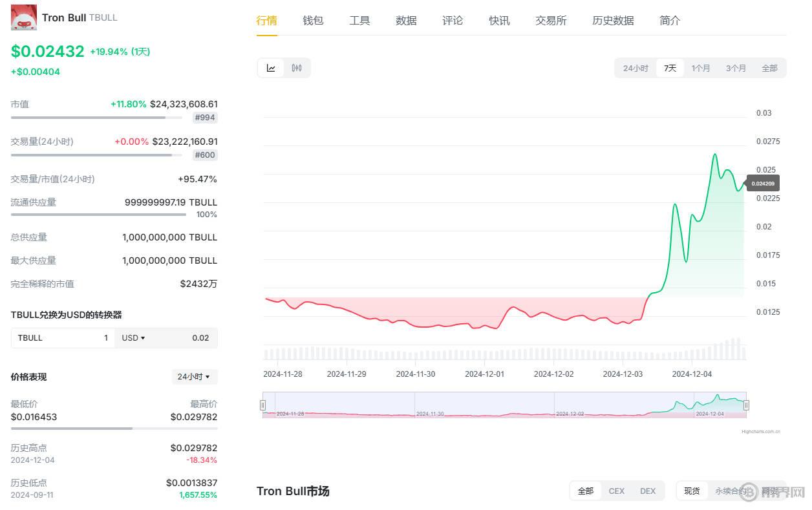Switch to candlestick chart view icon
This screenshot has width=812, height=510.
297,68
